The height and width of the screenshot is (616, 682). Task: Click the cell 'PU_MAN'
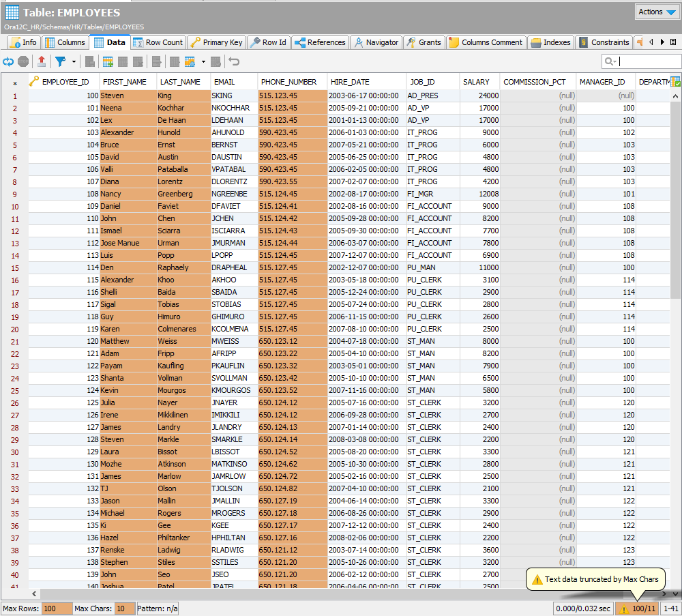pos(433,267)
